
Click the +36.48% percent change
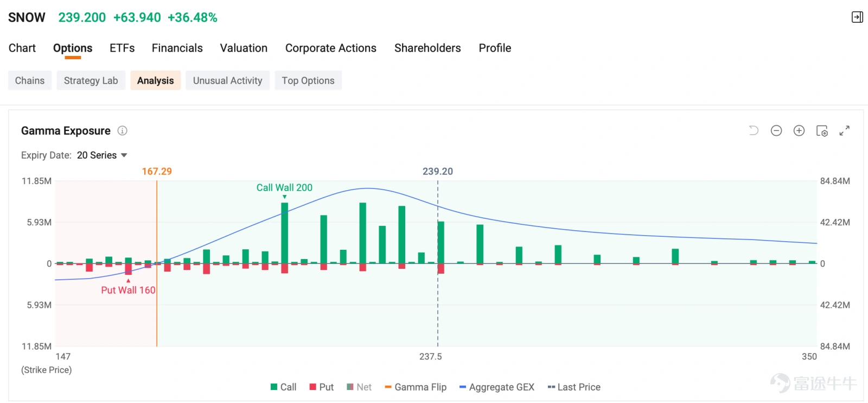193,17
